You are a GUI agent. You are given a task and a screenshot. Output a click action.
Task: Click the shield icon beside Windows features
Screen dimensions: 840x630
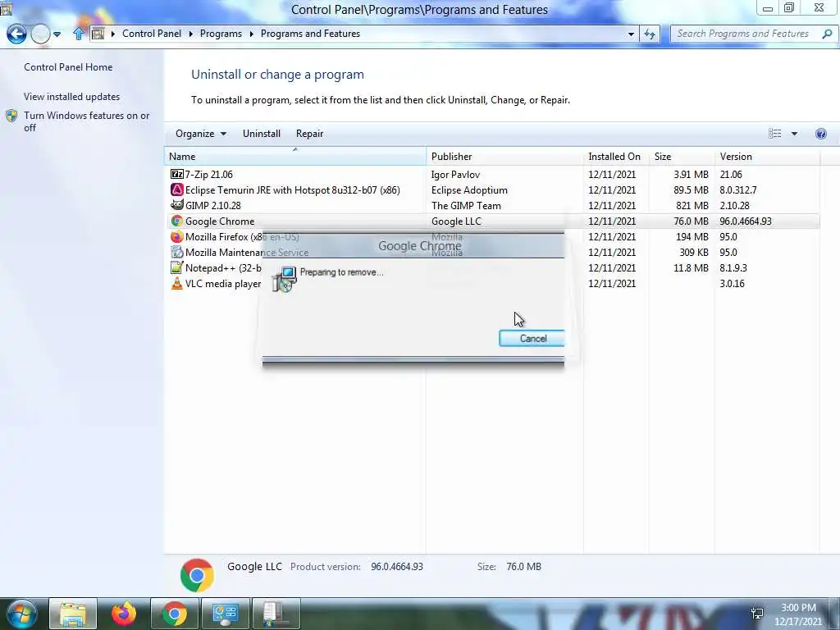pos(11,116)
